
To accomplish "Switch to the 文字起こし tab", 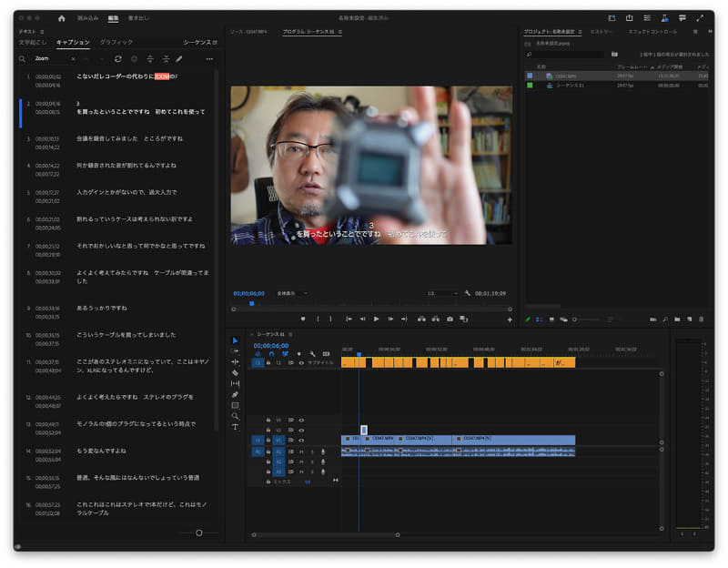I will point(33,42).
